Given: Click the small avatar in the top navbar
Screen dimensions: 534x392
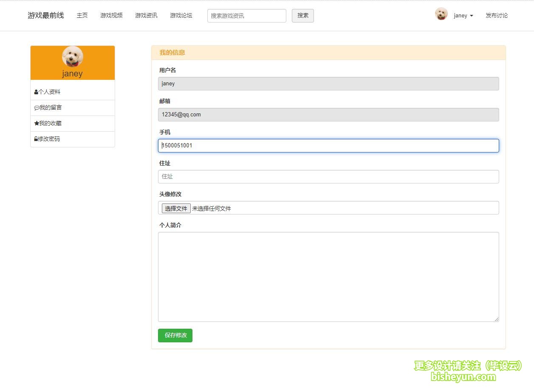Looking at the screenshot, I should 441,14.
